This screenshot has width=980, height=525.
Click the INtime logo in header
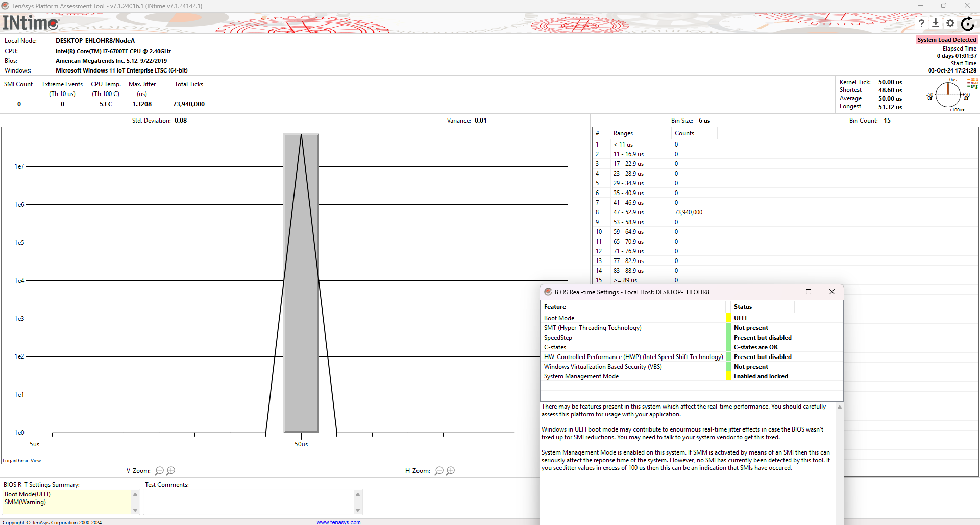31,23
